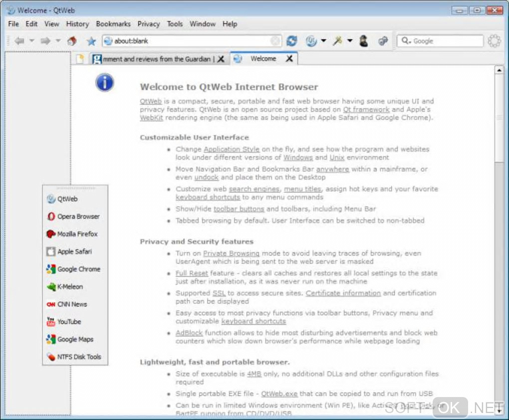The height and width of the screenshot is (420, 509).
Task: Follow the WebKit link
Action: [151, 118]
